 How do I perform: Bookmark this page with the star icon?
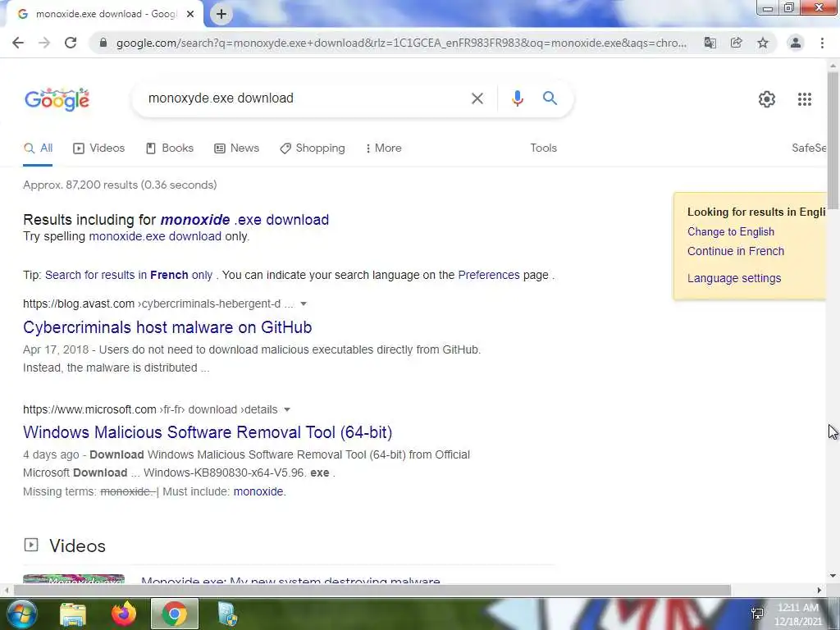click(763, 43)
